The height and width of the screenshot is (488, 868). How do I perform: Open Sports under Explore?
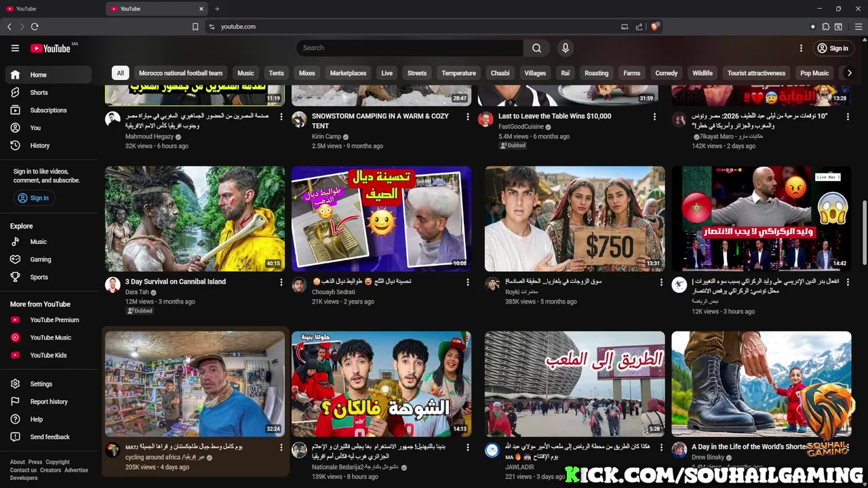pyautogui.click(x=48, y=277)
